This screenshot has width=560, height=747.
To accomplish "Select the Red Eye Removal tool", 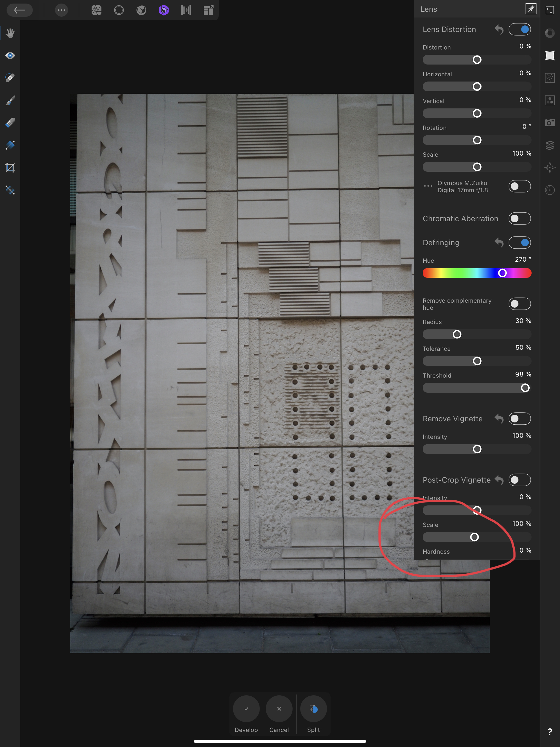I will pyautogui.click(x=10, y=56).
